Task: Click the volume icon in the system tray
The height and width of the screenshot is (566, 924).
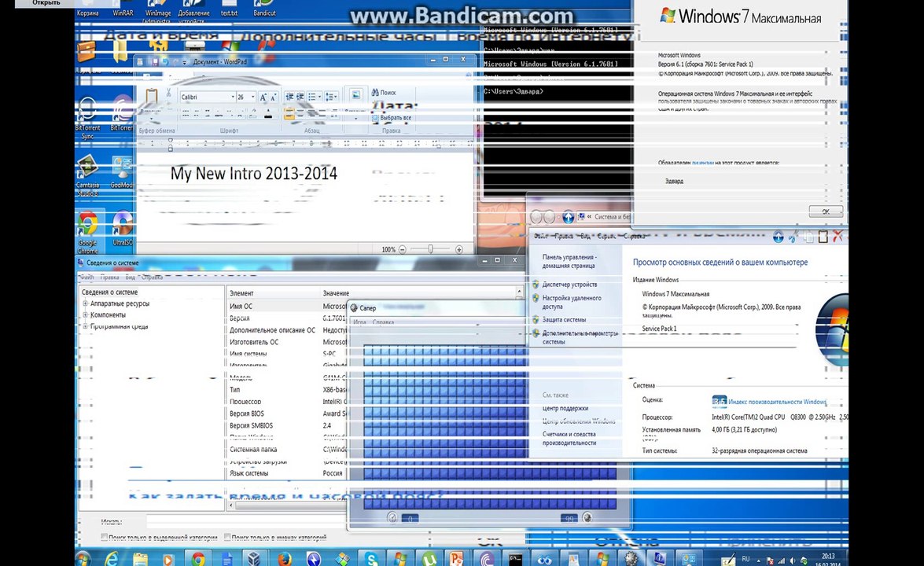Action: [x=793, y=560]
